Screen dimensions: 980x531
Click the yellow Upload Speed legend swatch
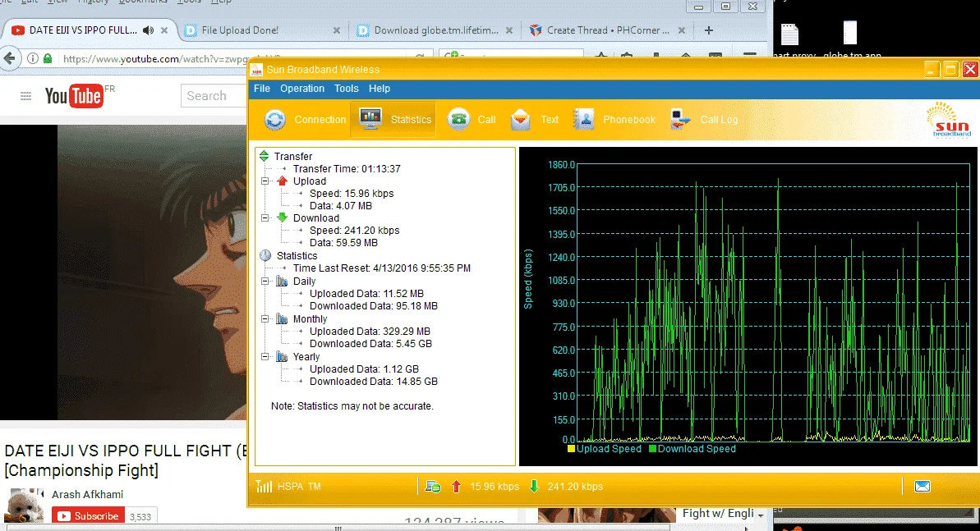[571, 449]
